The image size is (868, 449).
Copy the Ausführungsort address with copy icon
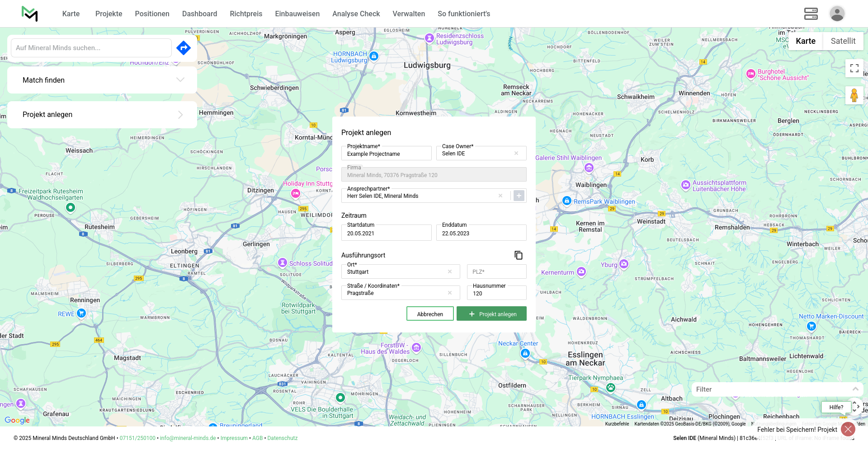click(519, 255)
